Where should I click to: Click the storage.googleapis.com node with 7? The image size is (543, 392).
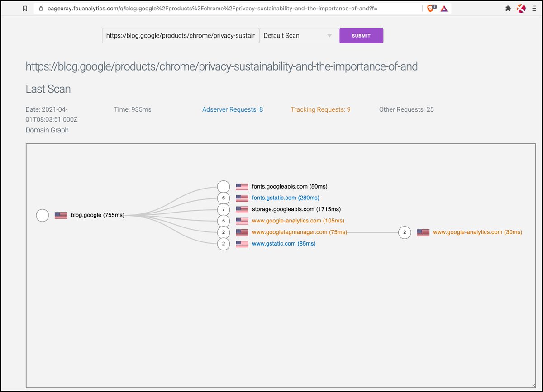click(224, 209)
